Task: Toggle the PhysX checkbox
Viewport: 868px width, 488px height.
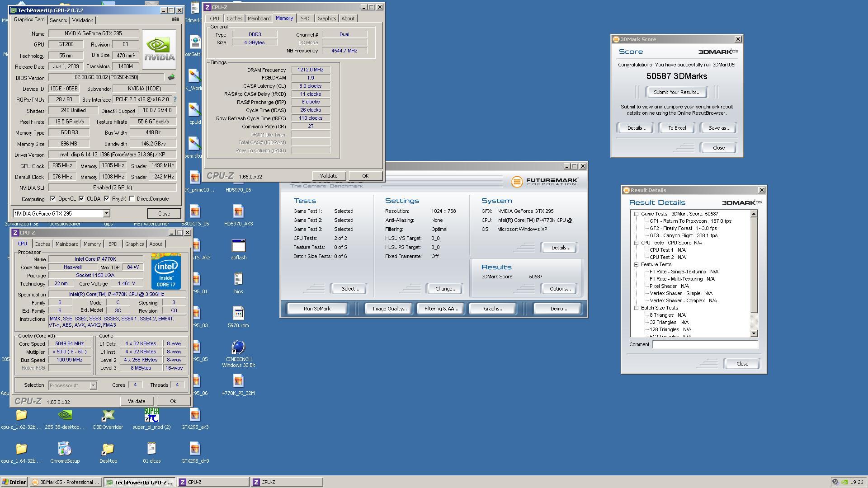Action: pos(107,198)
